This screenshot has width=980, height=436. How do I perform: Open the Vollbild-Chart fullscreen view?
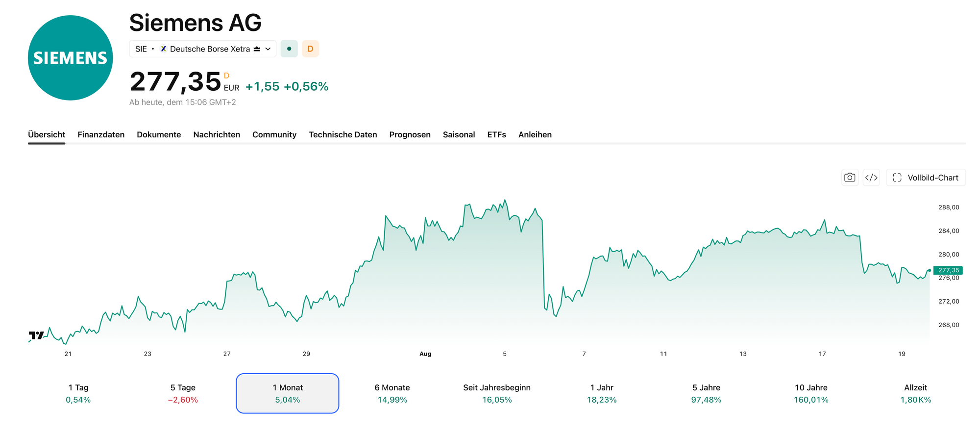(x=926, y=178)
